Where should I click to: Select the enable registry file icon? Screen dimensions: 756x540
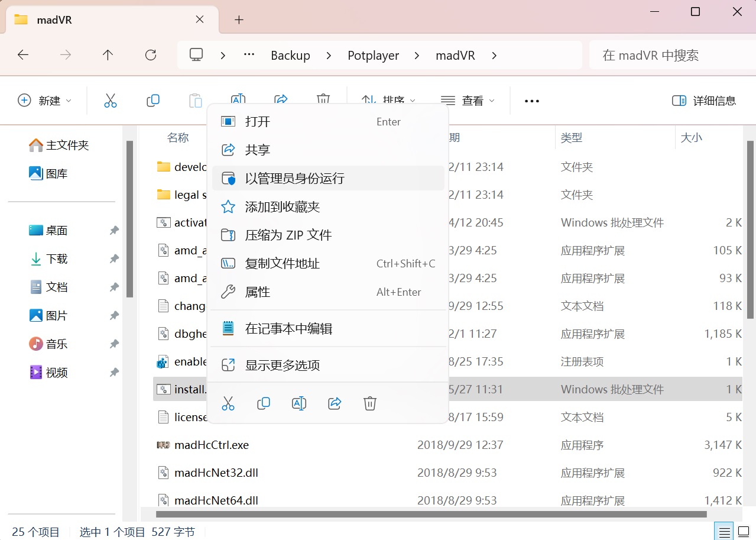pos(164,361)
